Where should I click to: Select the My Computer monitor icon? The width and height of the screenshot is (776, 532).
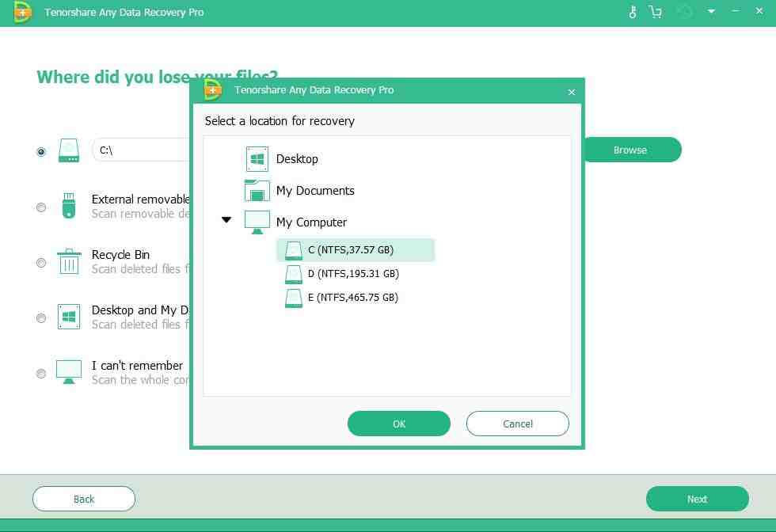click(257, 222)
